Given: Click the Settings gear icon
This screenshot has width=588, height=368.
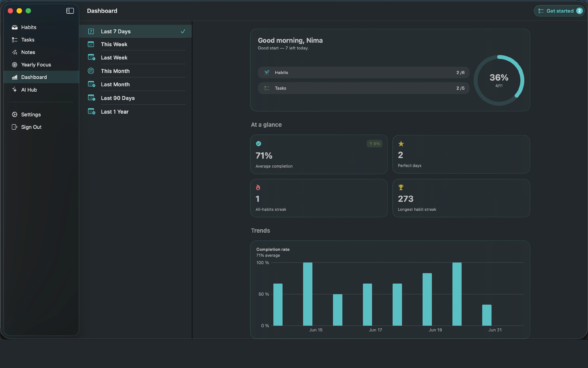Looking at the screenshot, I should 14,114.
